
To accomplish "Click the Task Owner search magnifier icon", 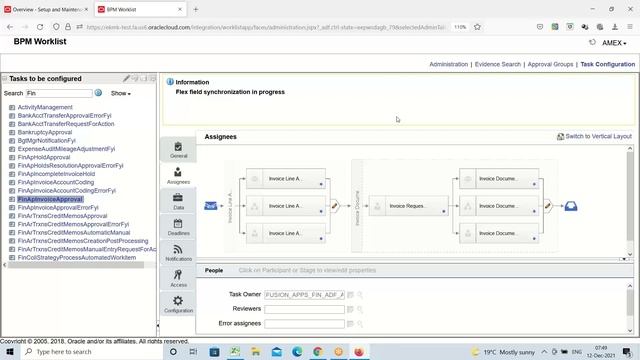I will [360, 295].
